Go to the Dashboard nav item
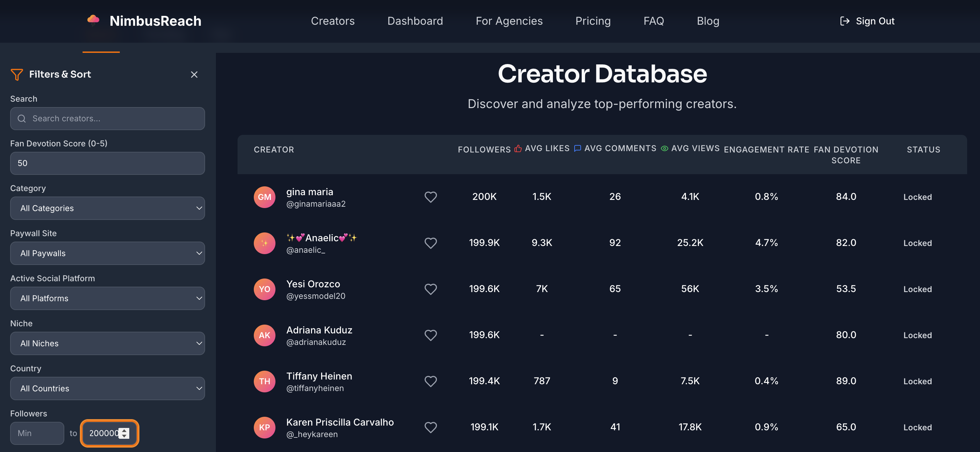Screen dimensions: 980x452 415,21
